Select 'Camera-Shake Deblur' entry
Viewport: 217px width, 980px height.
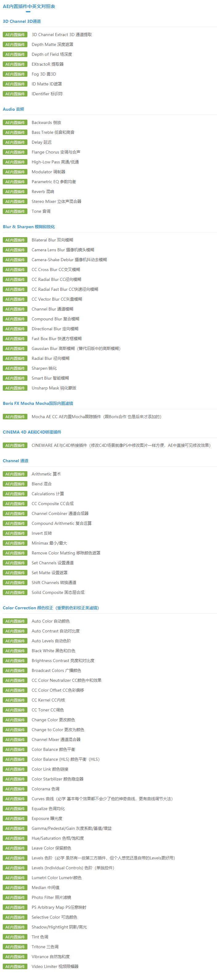(x=69, y=260)
